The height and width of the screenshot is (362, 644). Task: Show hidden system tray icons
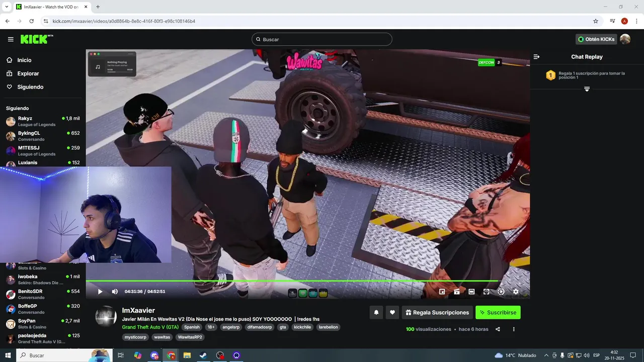tap(546, 355)
